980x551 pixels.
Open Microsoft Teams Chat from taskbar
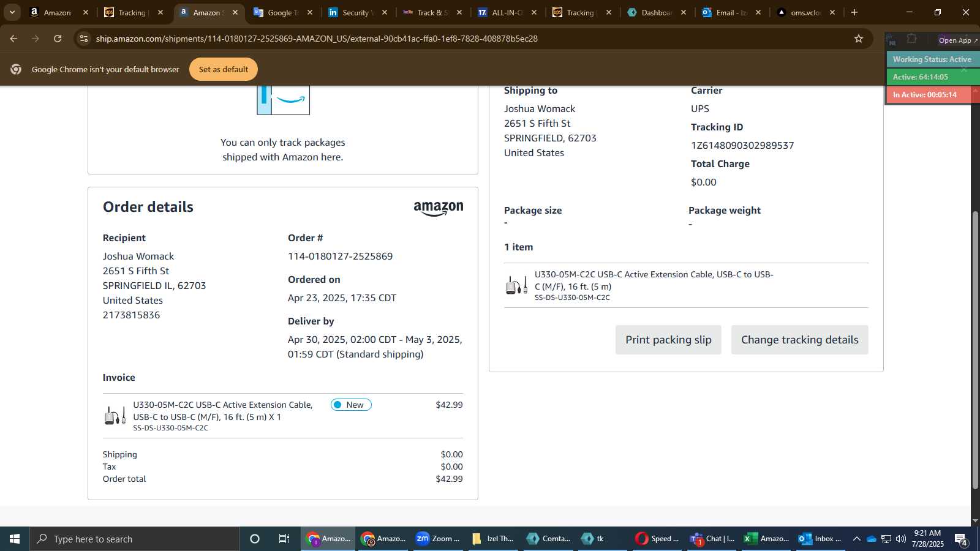pyautogui.click(x=712, y=539)
